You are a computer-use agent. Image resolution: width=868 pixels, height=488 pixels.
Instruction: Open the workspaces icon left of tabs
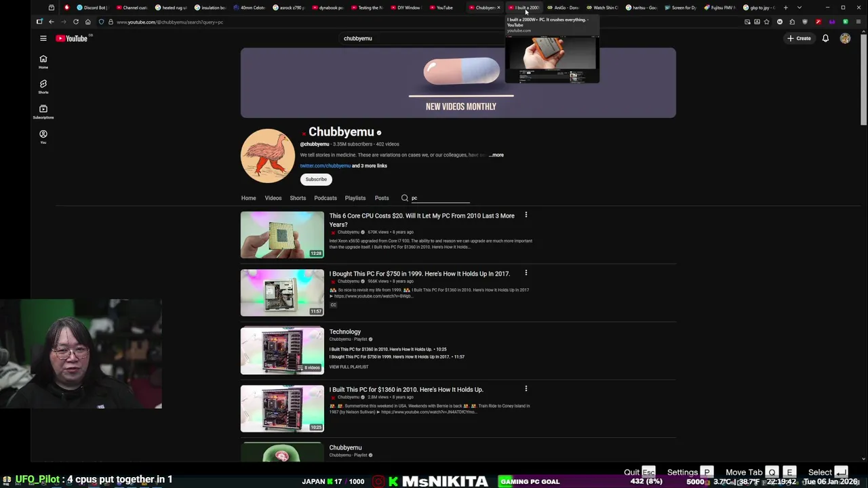tap(52, 7)
